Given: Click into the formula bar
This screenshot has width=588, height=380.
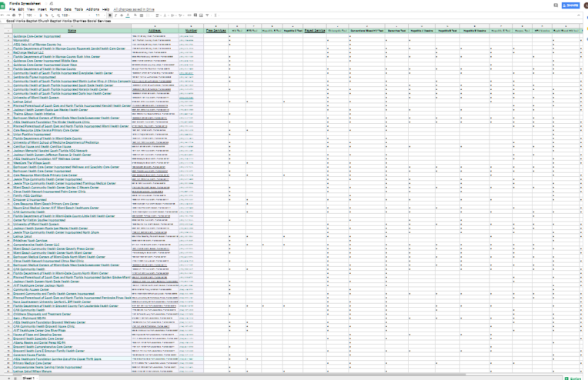Looking at the screenshot, I should [292, 21].
